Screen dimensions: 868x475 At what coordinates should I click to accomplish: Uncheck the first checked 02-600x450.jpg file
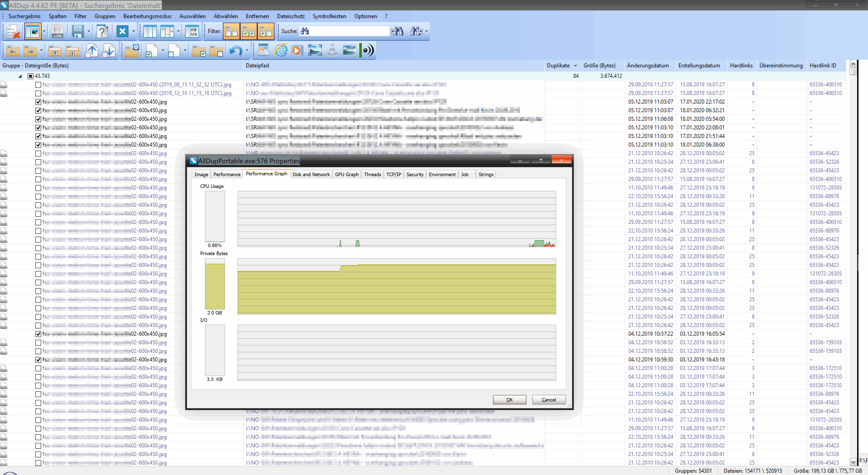[38, 102]
